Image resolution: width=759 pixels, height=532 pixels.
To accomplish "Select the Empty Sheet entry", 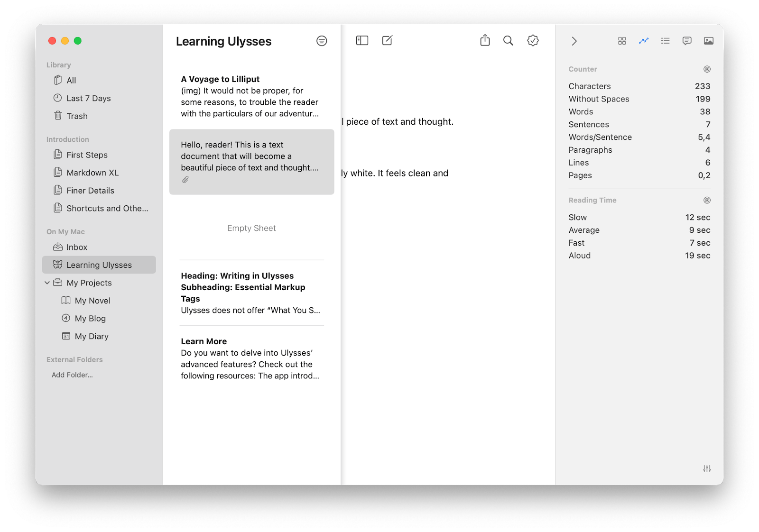I will tap(251, 228).
